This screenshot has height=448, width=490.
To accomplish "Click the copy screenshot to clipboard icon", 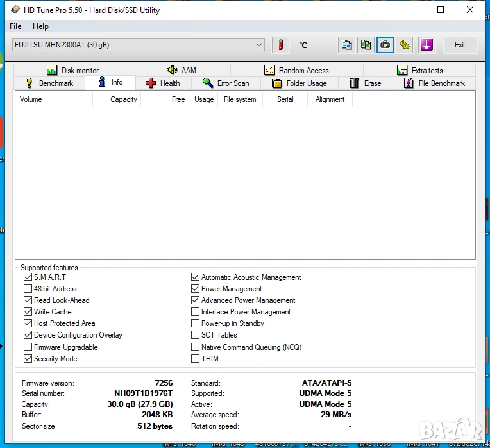I will [x=366, y=45].
